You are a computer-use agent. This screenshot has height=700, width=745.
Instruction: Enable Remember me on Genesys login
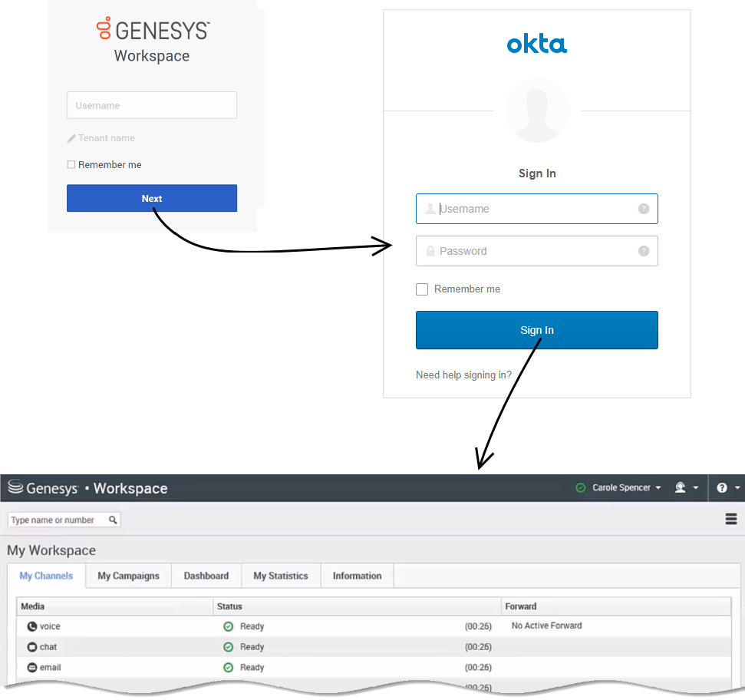pyautogui.click(x=71, y=165)
